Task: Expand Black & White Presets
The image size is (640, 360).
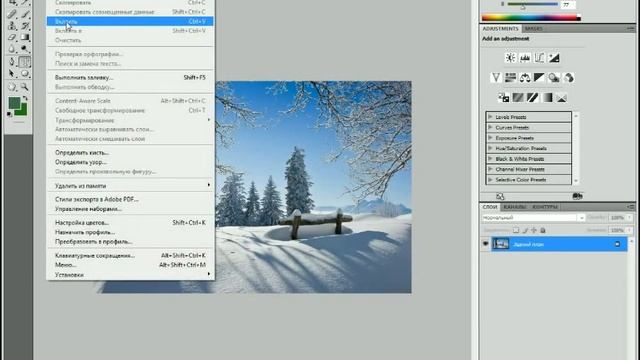Action: pyautogui.click(x=490, y=159)
